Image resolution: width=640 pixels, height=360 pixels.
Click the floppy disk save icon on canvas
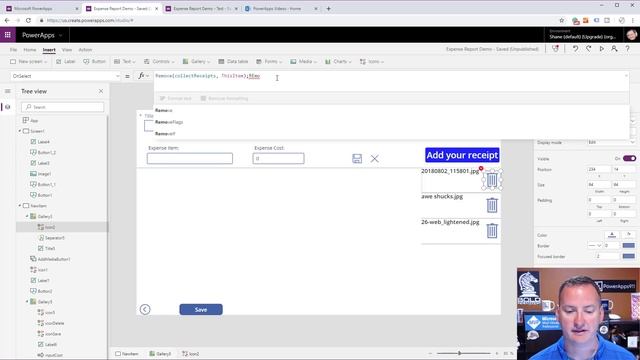(x=357, y=158)
